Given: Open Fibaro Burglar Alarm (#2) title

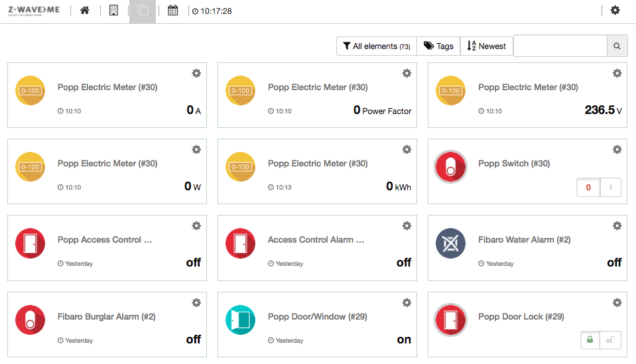Looking at the screenshot, I should point(107,316).
